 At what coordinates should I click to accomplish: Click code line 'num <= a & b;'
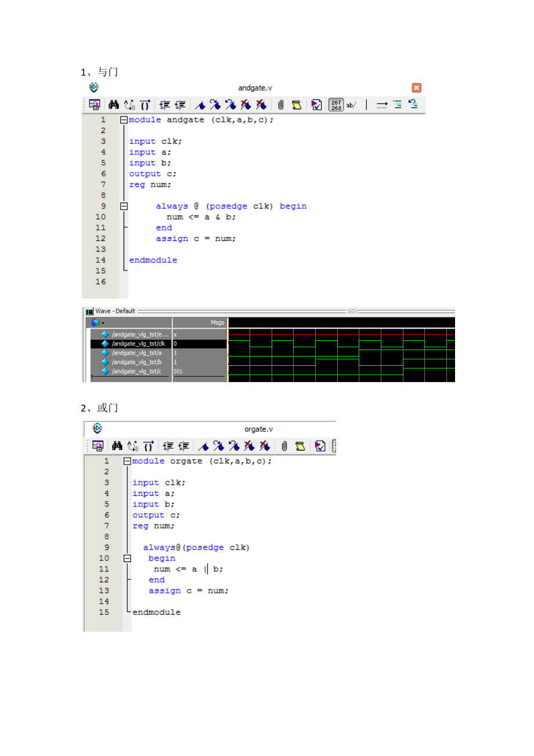click(x=201, y=217)
